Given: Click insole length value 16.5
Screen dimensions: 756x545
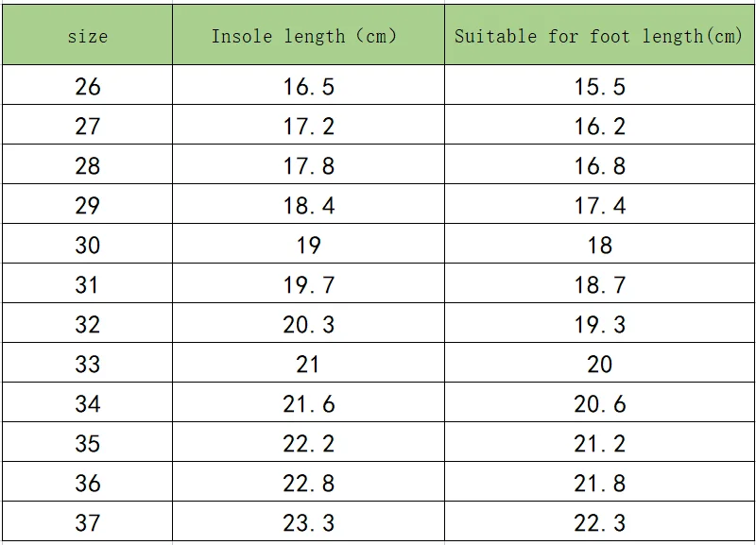Looking at the screenshot, I should pos(308,87).
